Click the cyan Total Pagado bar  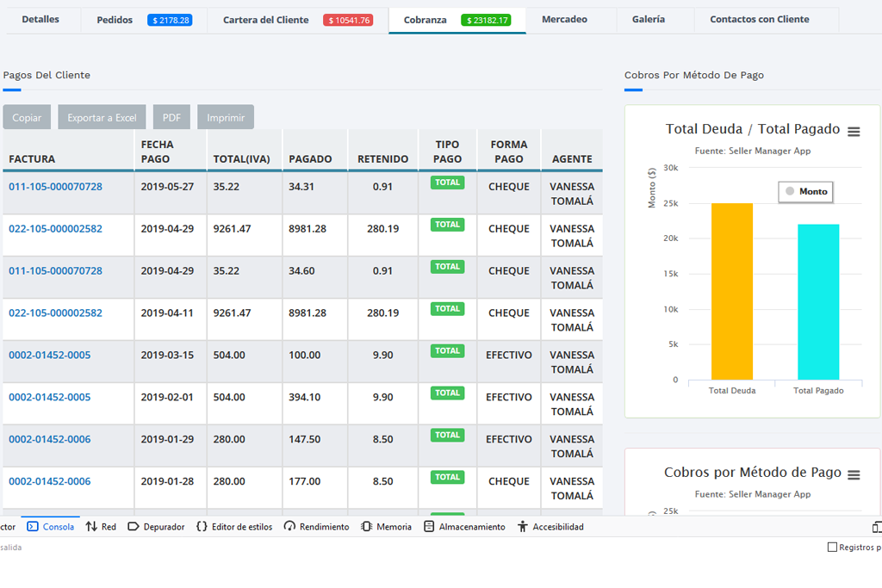click(818, 302)
